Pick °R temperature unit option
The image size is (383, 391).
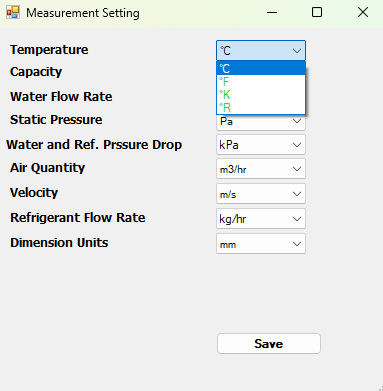[261, 108]
